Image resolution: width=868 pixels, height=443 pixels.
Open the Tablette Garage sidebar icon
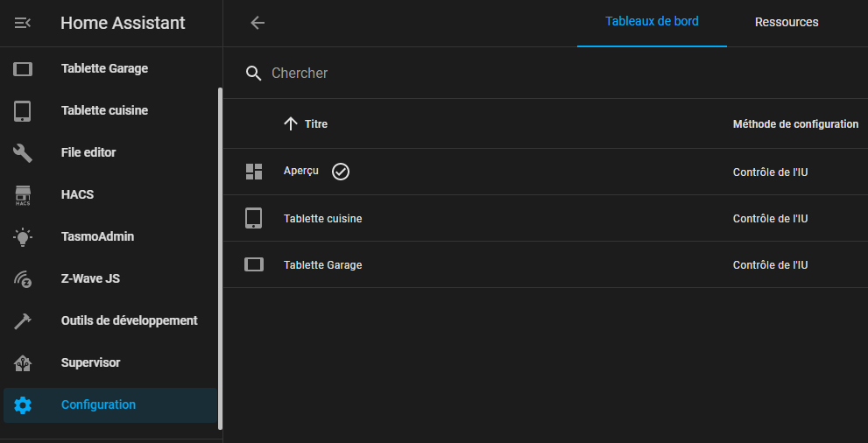click(23, 68)
